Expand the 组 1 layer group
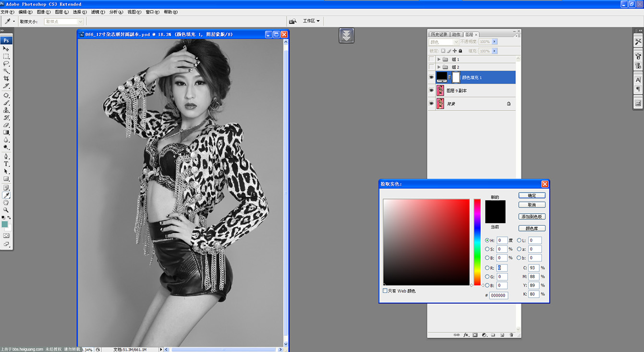Image resolution: width=644 pixels, height=352 pixels. (x=439, y=60)
